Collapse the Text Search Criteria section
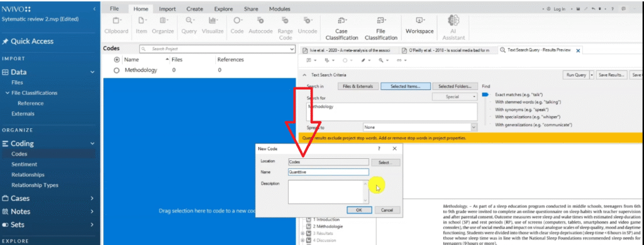 point(304,75)
